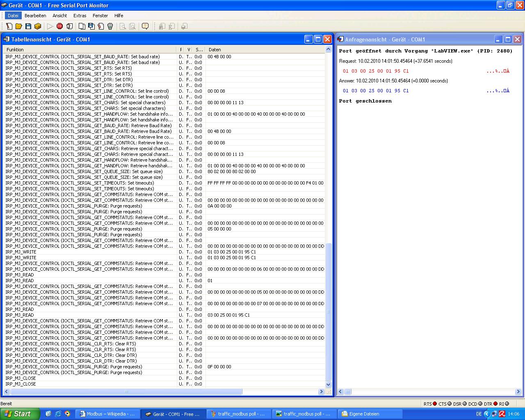Click the S... status column header
Image resolution: width=525 pixels, height=420 pixels.
[x=199, y=50]
